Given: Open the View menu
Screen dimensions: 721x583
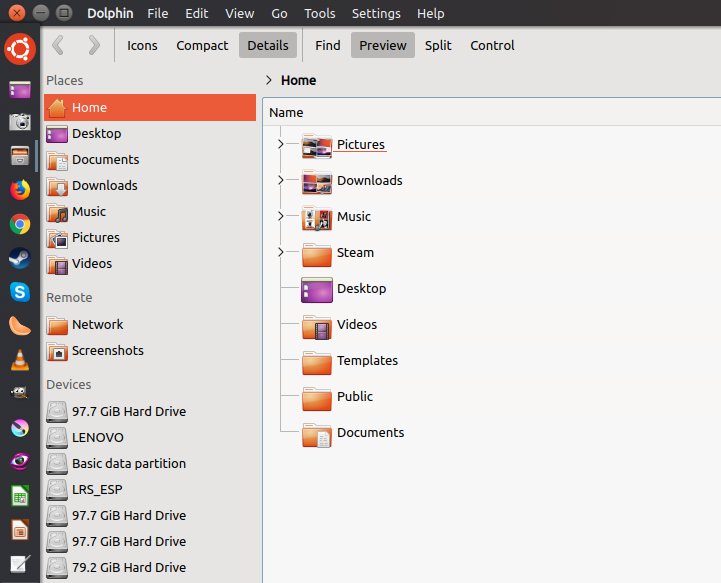Looking at the screenshot, I should 240,13.
